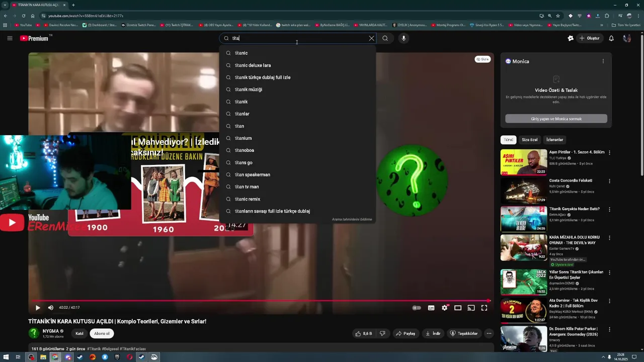Toggle the autoplay switch in player
Viewport: 644px width, 362px height.
pos(417,308)
